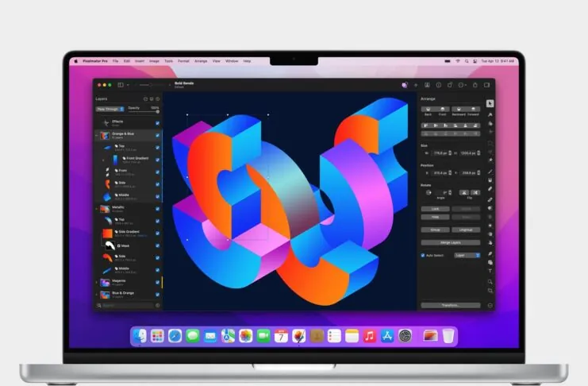Viewport: 588px width, 386px height.
Task: Adjust the layer Opacity slider
Action: tap(144, 112)
